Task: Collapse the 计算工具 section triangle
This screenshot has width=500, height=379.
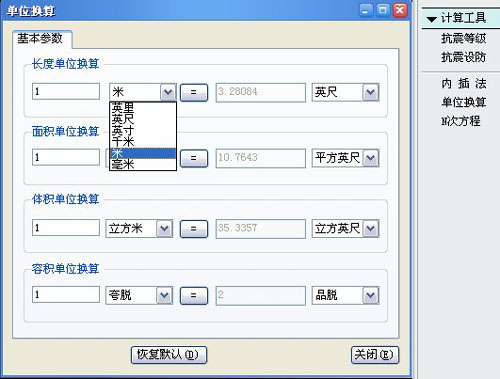Action: click(432, 19)
